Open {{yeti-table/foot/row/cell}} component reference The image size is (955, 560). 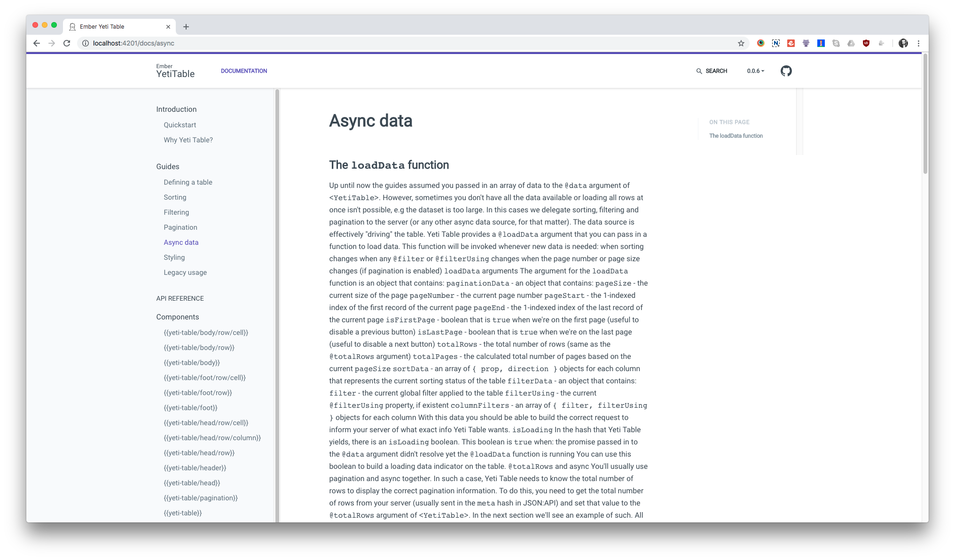[x=205, y=378]
